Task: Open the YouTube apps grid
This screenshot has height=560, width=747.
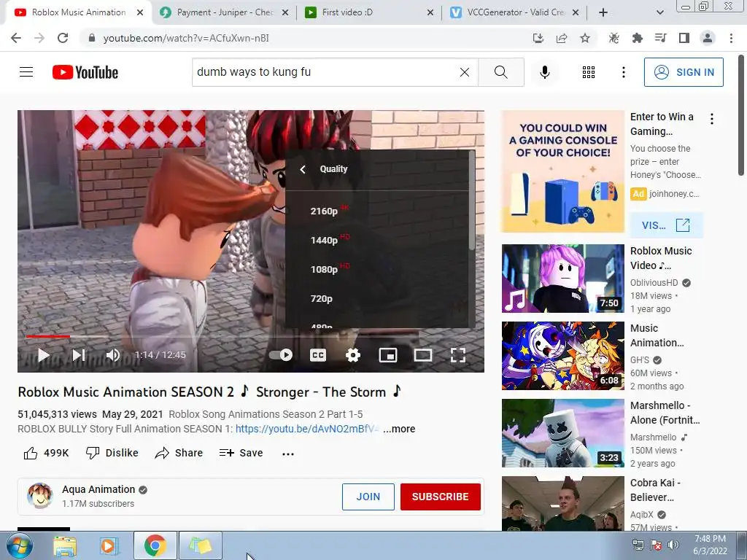Action: click(x=589, y=72)
